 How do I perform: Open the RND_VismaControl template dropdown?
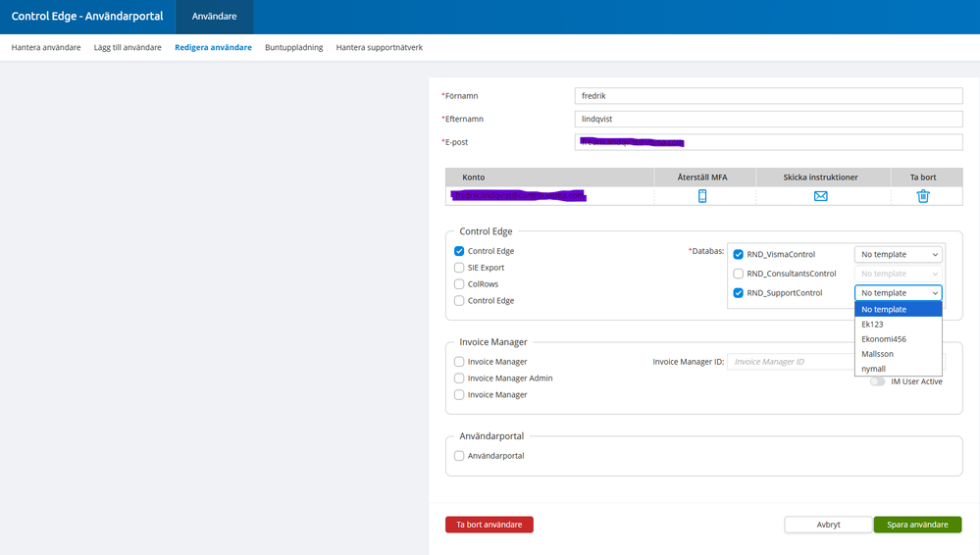point(898,255)
